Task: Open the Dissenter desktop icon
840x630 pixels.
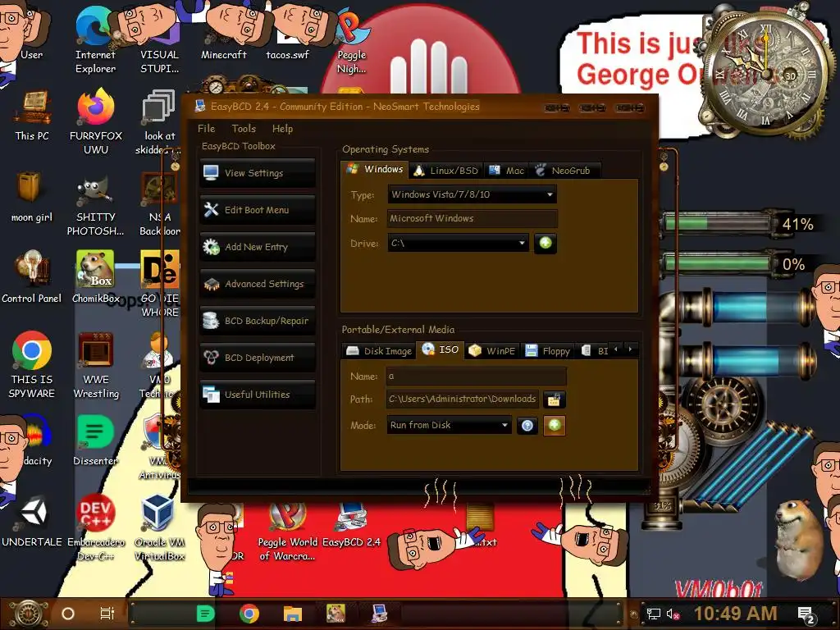Action: pyautogui.click(x=95, y=441)
